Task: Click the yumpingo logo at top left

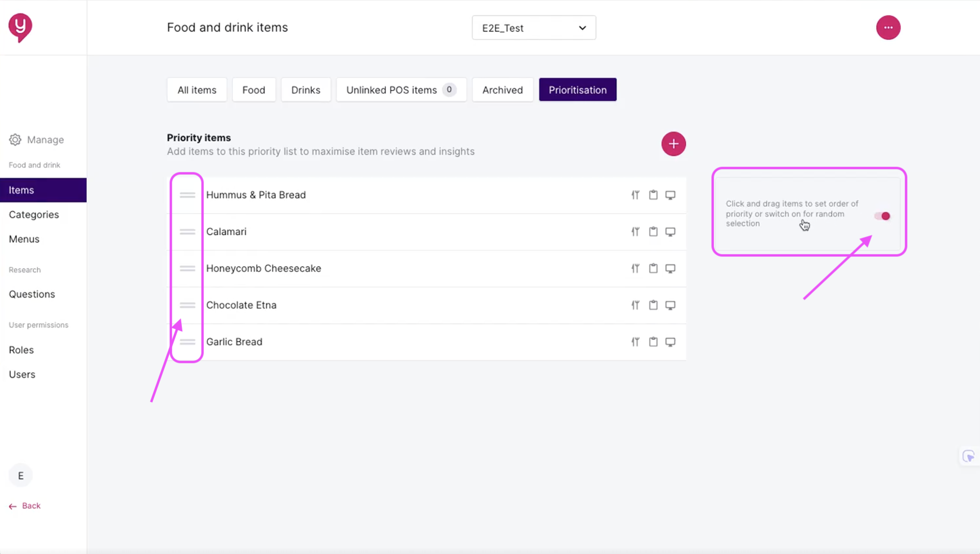Action: click(20, 27)
